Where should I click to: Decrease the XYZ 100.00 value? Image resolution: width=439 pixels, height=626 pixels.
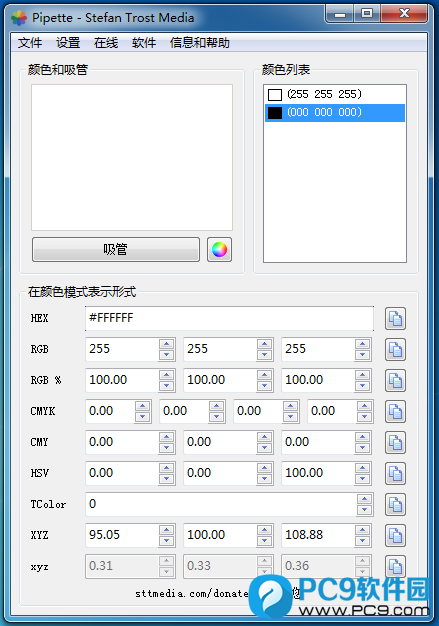pos(264,541)
